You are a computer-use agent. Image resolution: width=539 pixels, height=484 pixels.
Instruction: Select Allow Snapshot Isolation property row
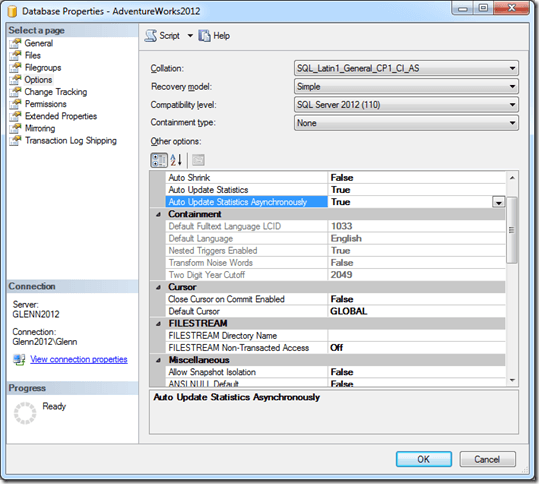coord(335,372)
